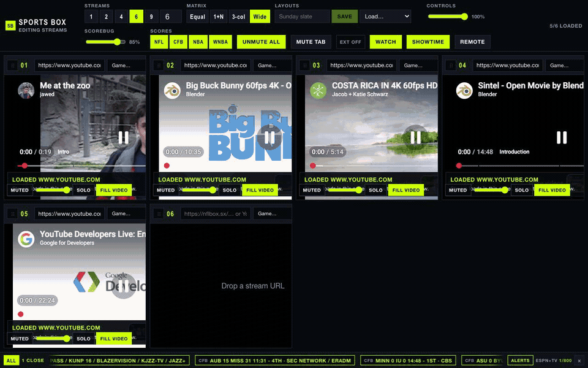Open Game... dropdown for stream 06
Viewport: 588px width, 368px height.
[273, 213]
